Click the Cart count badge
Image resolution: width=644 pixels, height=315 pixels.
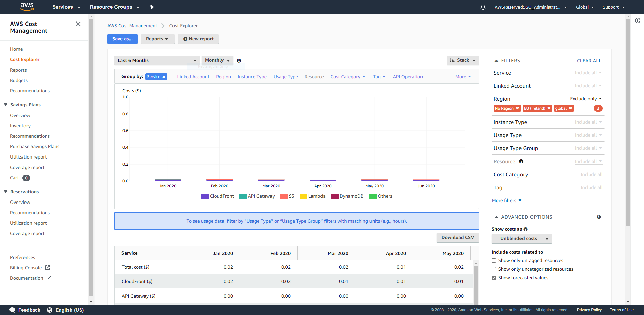tap(26, 178)
